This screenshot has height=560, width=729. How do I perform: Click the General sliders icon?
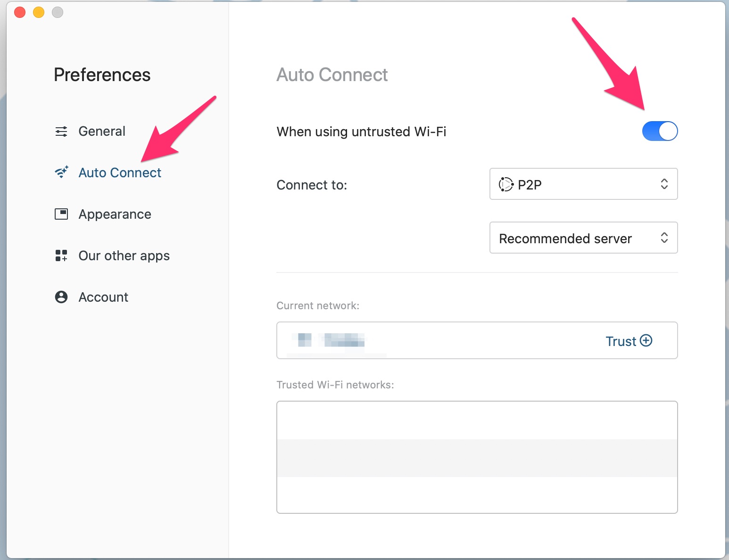coord(61,132)
